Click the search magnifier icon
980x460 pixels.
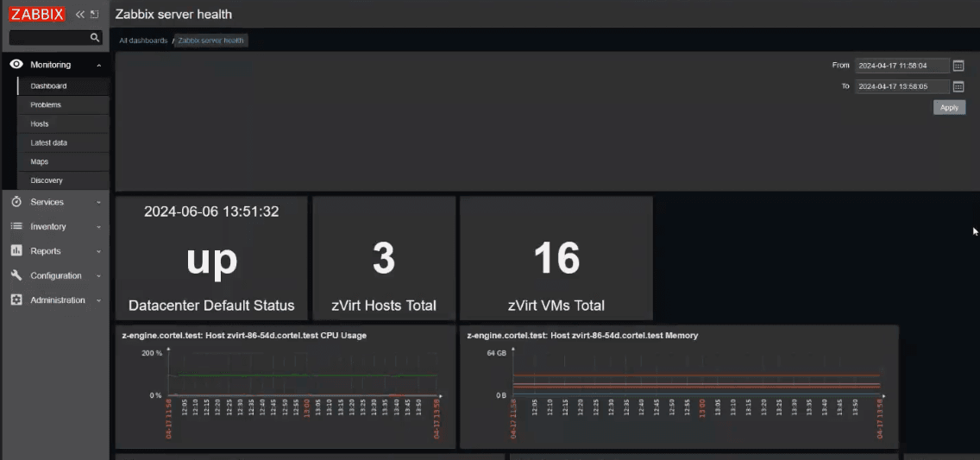pos(95,38)
